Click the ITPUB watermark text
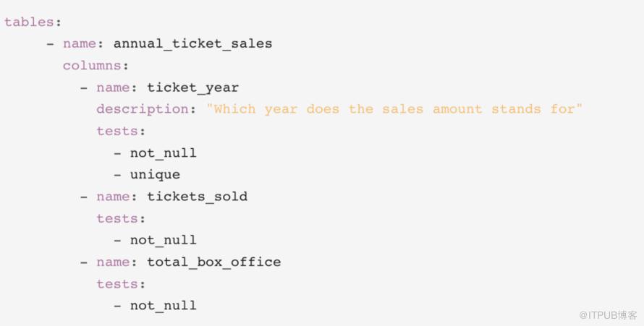Image resolution: width=644 pixels, height=326 pixels. tap(608, 315)
